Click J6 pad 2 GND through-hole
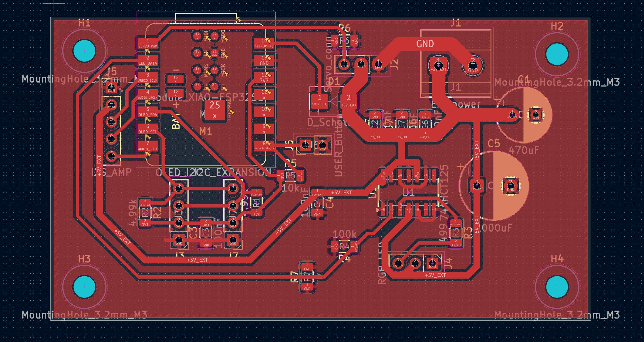The width and height of the screenshot is (644, 342). click(x=322, y=145)
